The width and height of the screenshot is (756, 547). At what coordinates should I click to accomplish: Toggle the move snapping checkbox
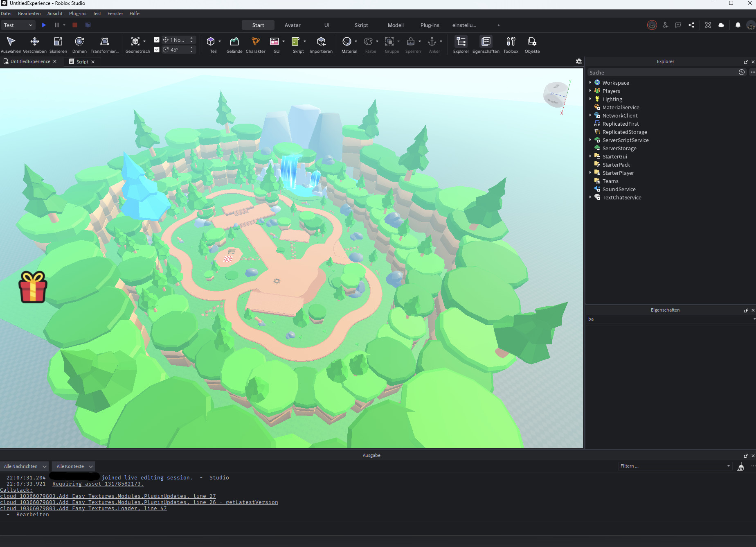pyautogui.click(x=157, y=40)
